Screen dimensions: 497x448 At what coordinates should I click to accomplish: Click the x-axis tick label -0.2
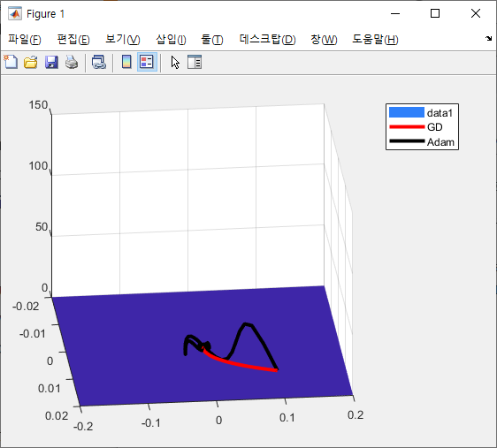click(83, 427)
